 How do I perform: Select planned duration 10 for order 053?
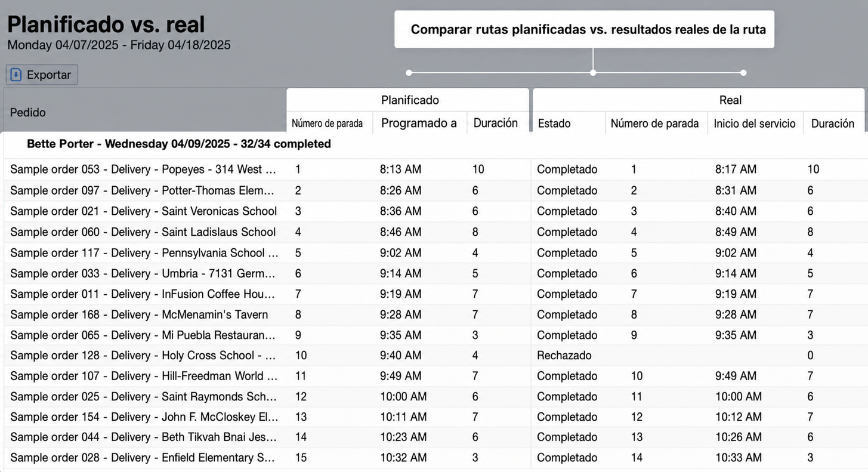tap(478, 169)
